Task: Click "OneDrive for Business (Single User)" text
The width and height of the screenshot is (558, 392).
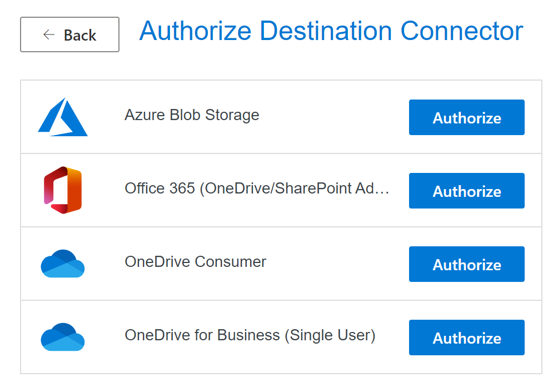Action: (250, 335)
